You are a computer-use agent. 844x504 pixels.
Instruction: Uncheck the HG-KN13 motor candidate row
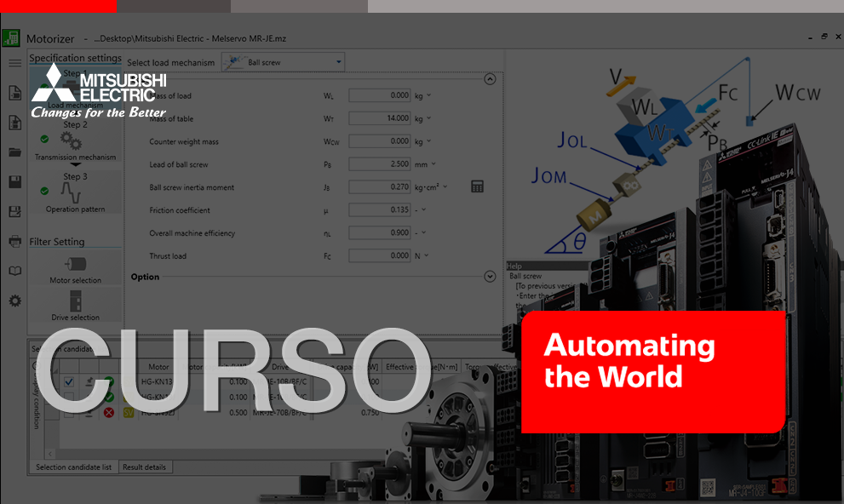69,381
